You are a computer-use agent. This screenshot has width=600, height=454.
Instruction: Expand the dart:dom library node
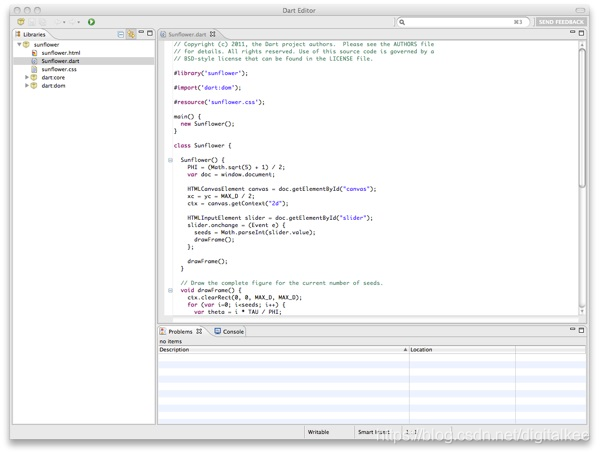click(x=26, y=85)
